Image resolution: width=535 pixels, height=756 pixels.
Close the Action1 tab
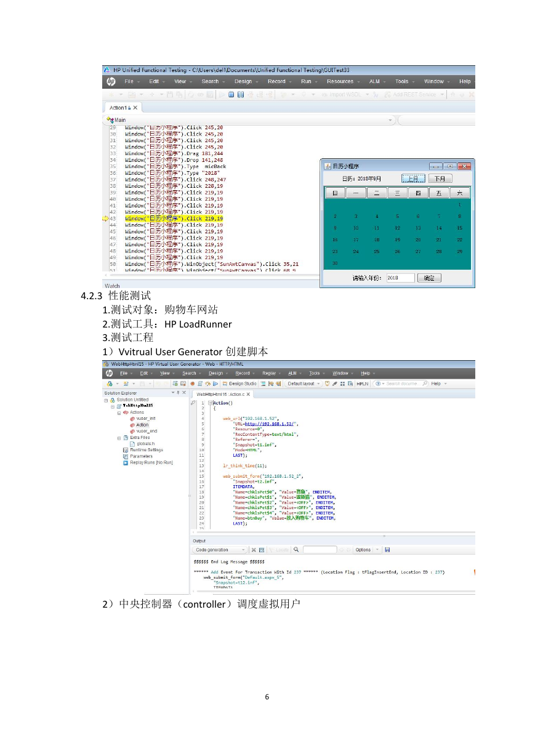(135, 108)
